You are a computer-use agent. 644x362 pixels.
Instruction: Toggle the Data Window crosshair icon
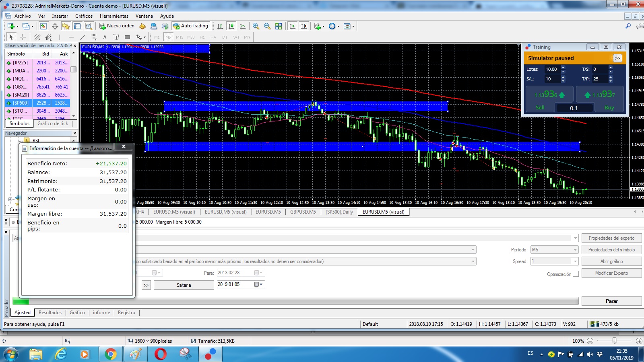point(55,26)
